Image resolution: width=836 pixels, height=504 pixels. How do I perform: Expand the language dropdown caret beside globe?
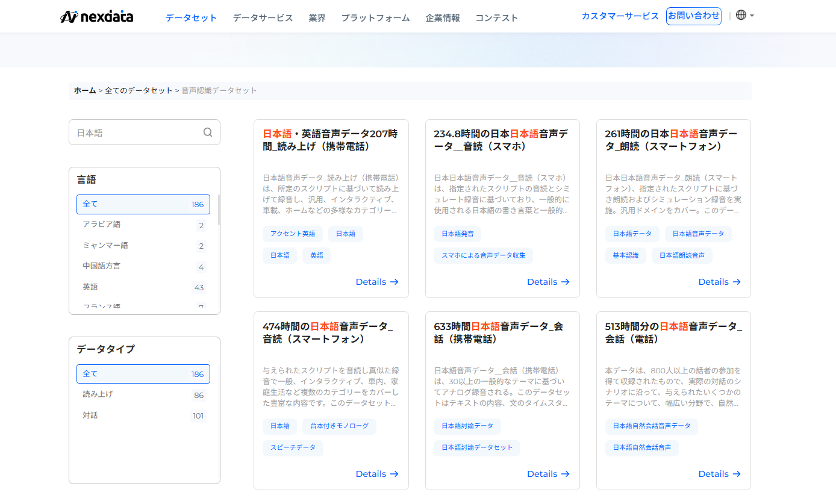752,16
